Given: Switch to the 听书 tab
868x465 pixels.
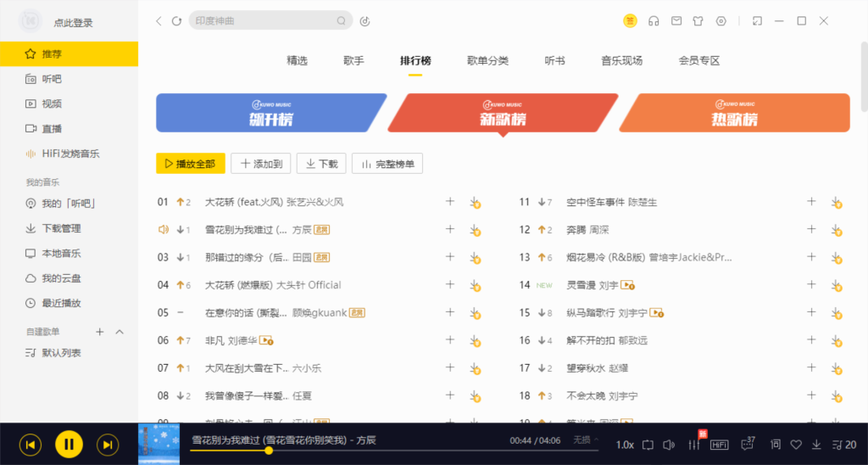Looking at the screenshot, I should [x=554, y=61].
